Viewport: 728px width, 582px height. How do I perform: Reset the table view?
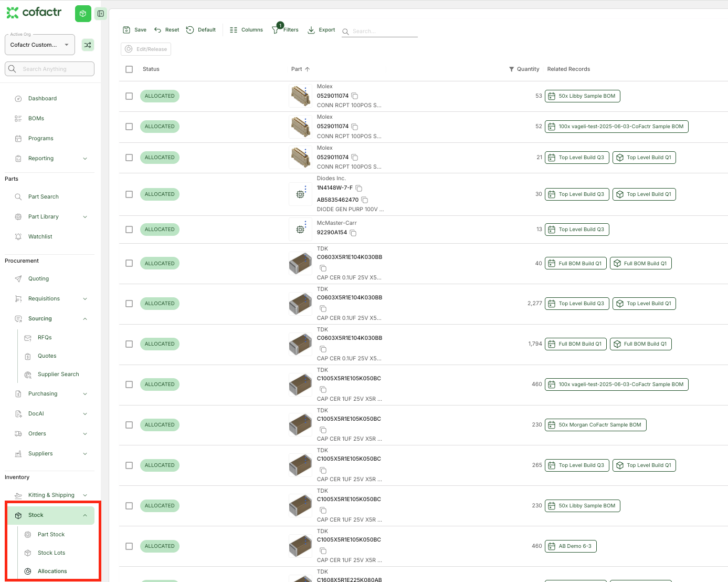pyautogui.click(x=166, y=30)
